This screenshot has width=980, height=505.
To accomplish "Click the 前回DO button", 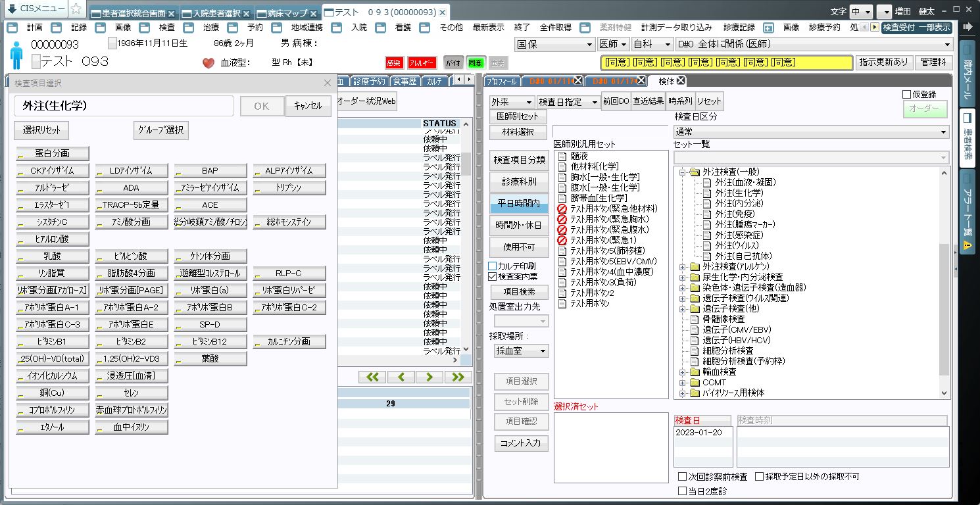I will click(616, 102).
